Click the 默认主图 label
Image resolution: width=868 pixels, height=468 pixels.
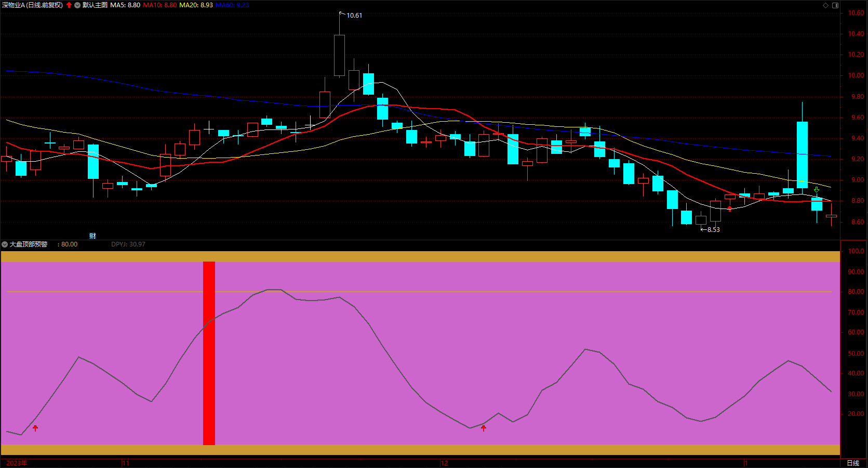point(95,5)
